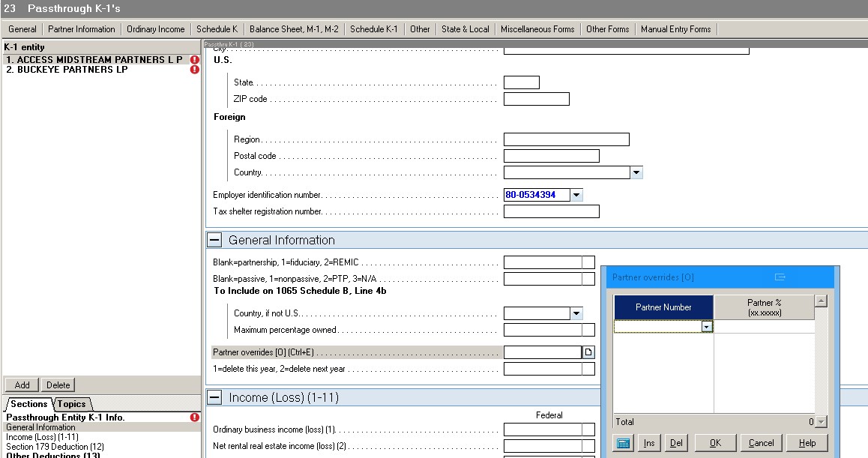
Task: Click red alert icon on ACCESS MIDSTREAM PARTNERS
Action: 194,59
